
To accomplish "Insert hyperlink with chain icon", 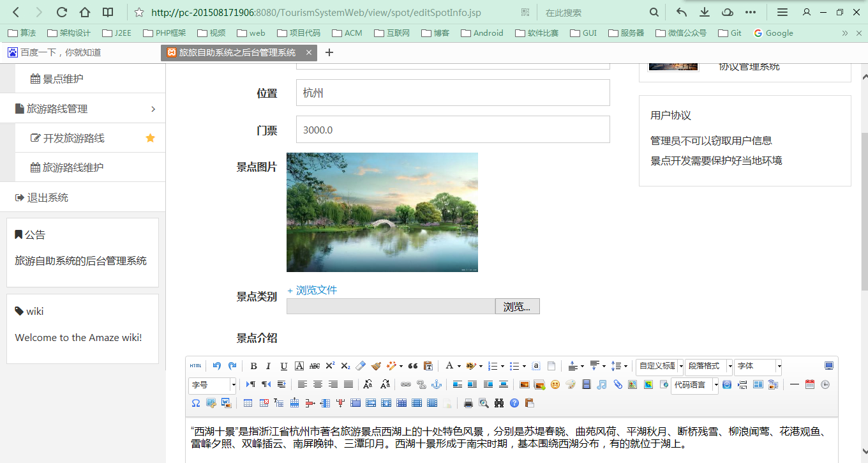I will coord(406,384).
